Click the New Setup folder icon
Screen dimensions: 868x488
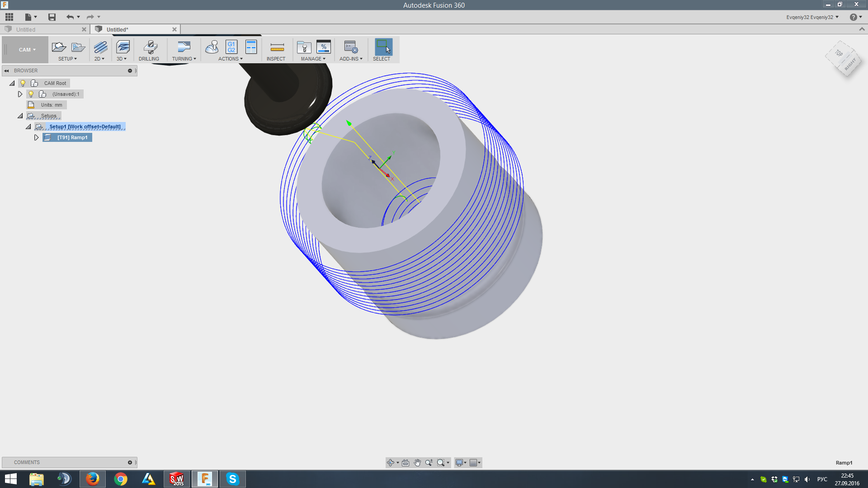pos(59,47)
